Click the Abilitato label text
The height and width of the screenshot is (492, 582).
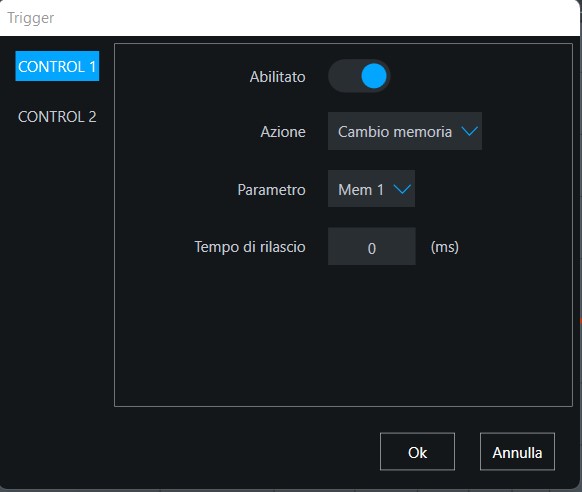click(278, 77)
